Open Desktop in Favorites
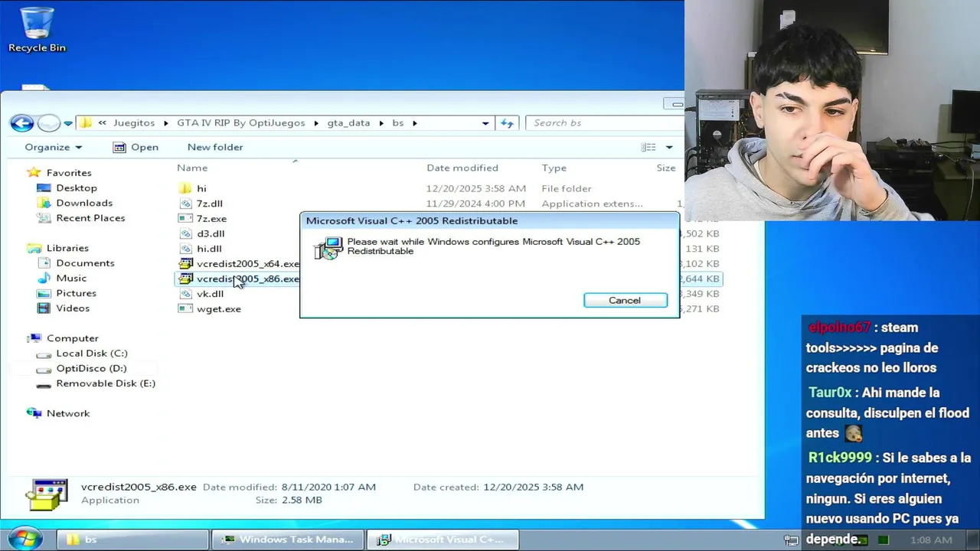 [77, 187]
